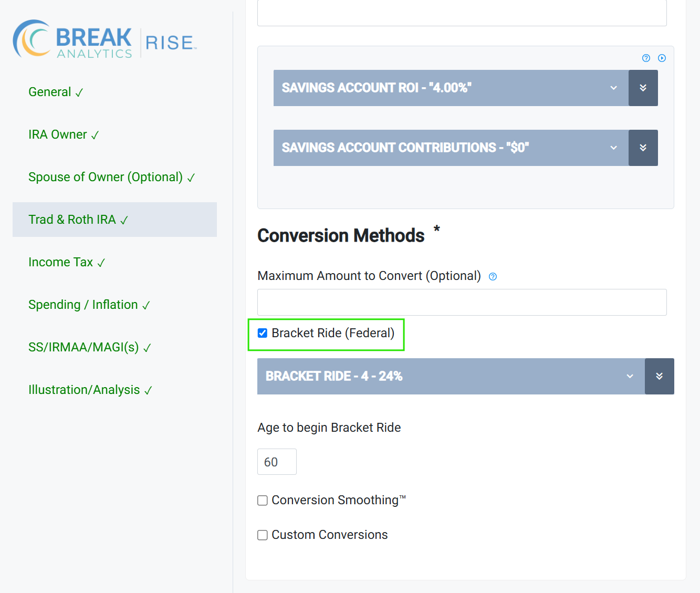This screenshot has width=700, height=593.
Task: Enable Custom Conversions checkbox
Action: tap(263, 535)
